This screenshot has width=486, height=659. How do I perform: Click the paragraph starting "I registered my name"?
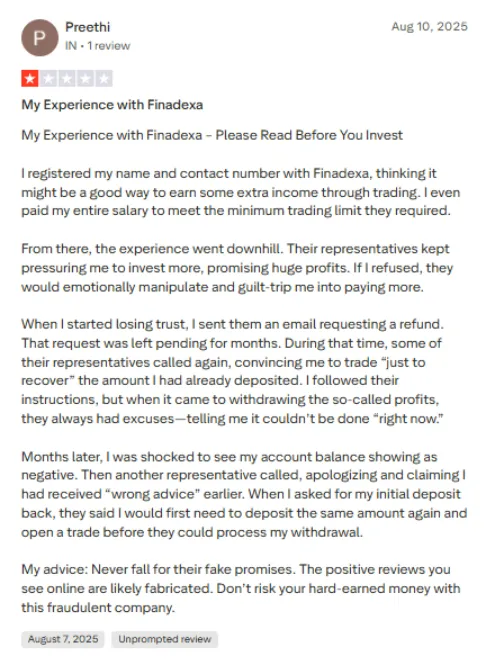[241, 192]
